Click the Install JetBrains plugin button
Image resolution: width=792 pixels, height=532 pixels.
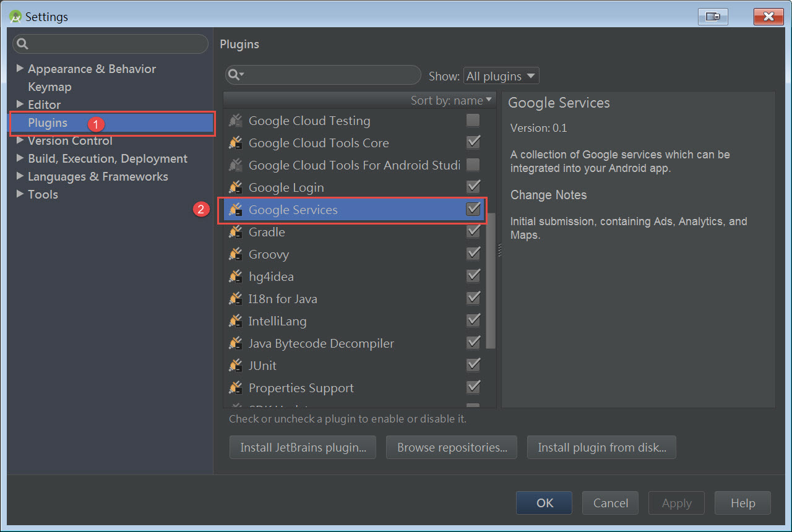(x=303, y=447)
